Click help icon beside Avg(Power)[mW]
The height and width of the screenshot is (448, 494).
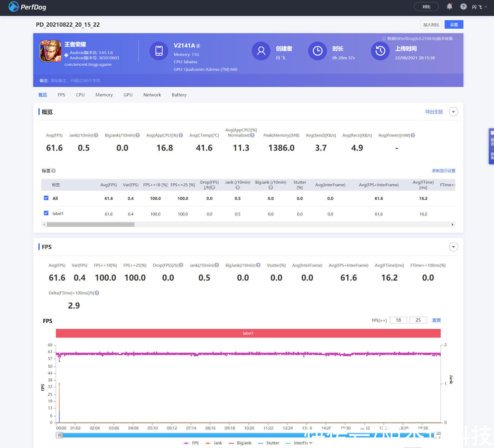[x=413, y=135]
